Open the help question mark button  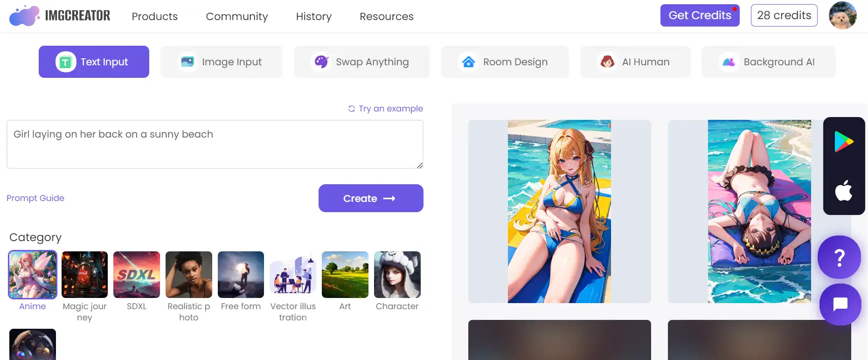[839, 257]
